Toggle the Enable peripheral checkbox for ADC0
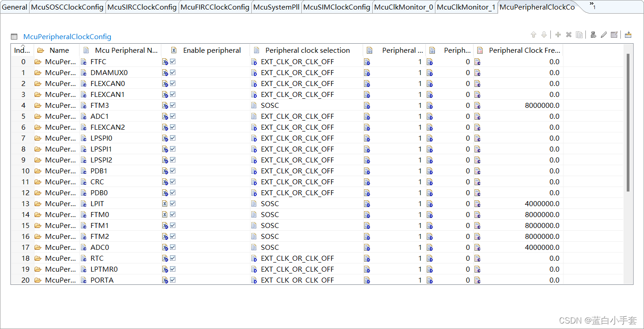 (x=173, y=247)
